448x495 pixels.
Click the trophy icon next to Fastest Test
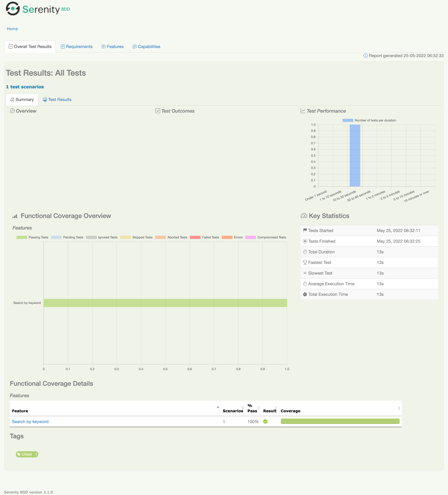(x=305, y=262)
